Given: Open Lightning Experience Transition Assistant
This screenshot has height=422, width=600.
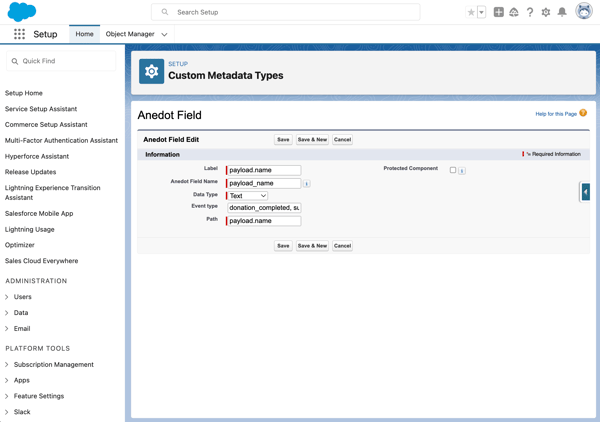Looking at the screenshot, I should click(52, 192).
